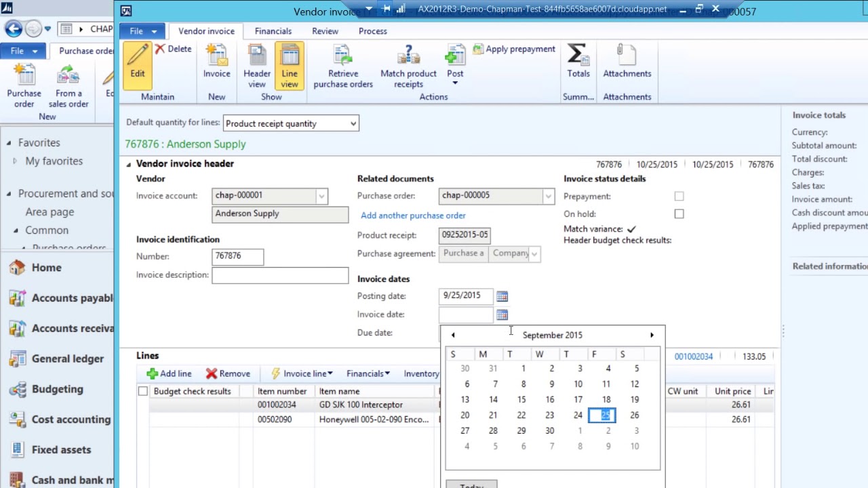Toggle the On hold checkbox
This screenshot has height=488, width=868.
(679, 214)
